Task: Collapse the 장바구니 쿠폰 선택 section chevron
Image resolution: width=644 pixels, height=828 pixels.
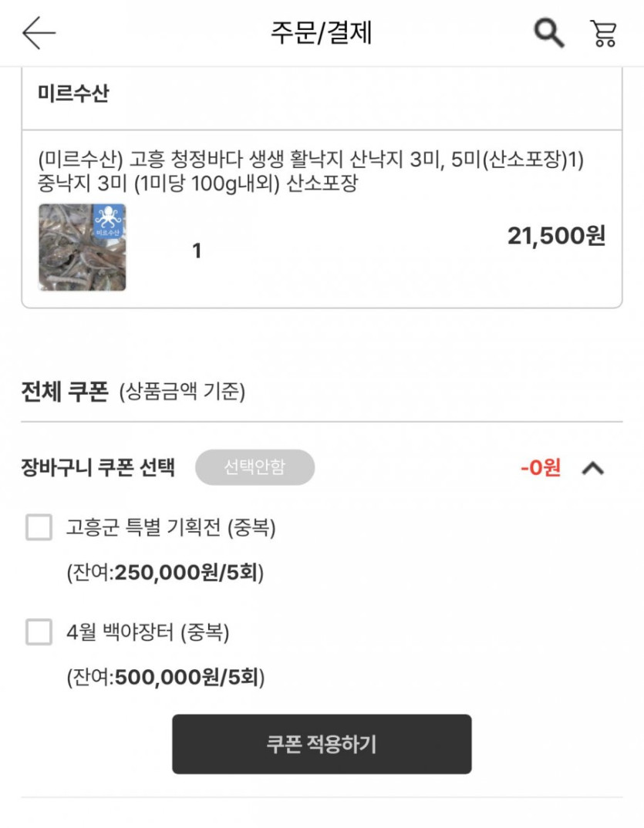Action: (x=592, y=467)
